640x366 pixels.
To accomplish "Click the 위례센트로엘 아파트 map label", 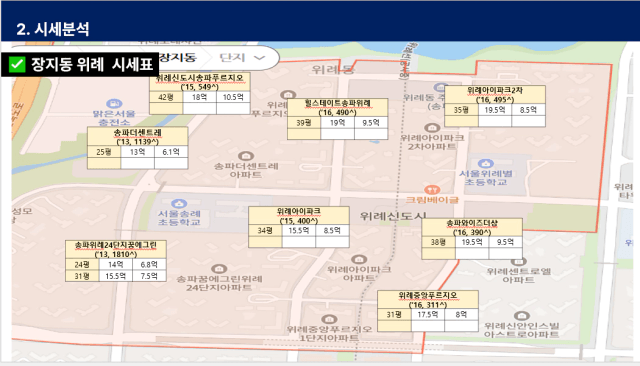I will [518, 275].
